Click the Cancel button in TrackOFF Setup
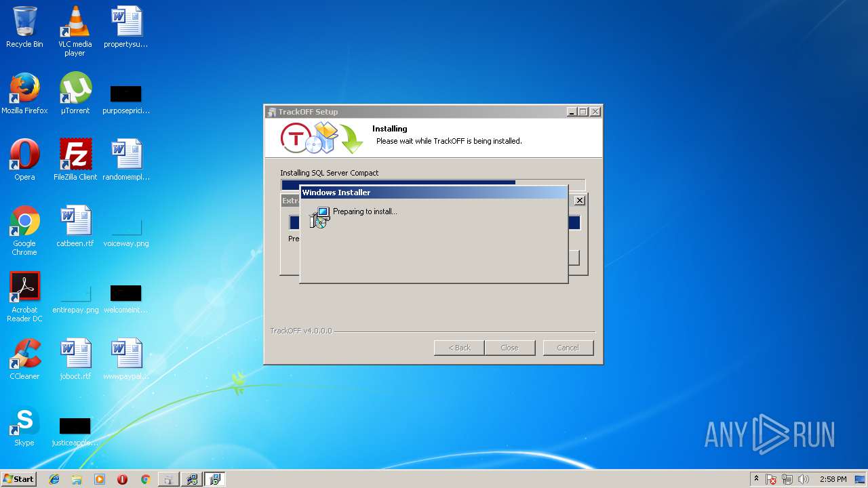This screenshot has height=488, width=868. [568, 348]
